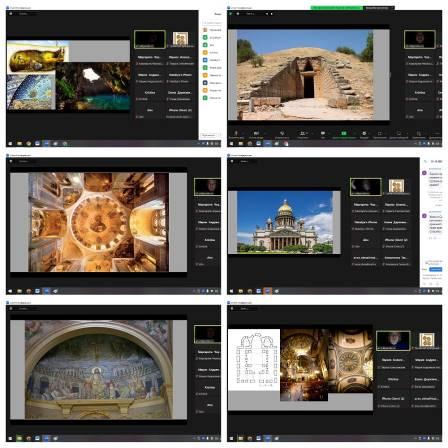Select fourth orange avatar in participants list
Viewport: 448px width, 448px height.
[205, 53]
